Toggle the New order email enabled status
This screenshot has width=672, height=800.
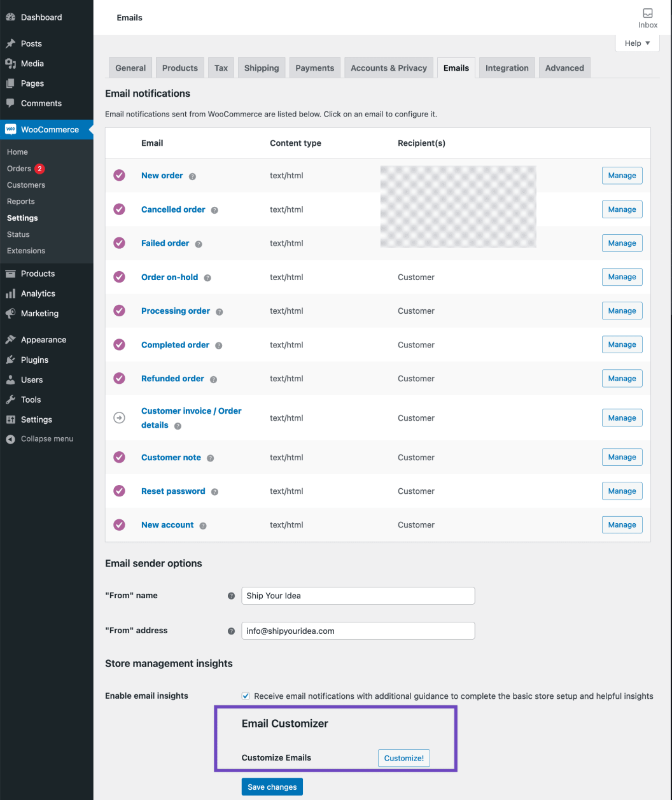coord(119,175)
